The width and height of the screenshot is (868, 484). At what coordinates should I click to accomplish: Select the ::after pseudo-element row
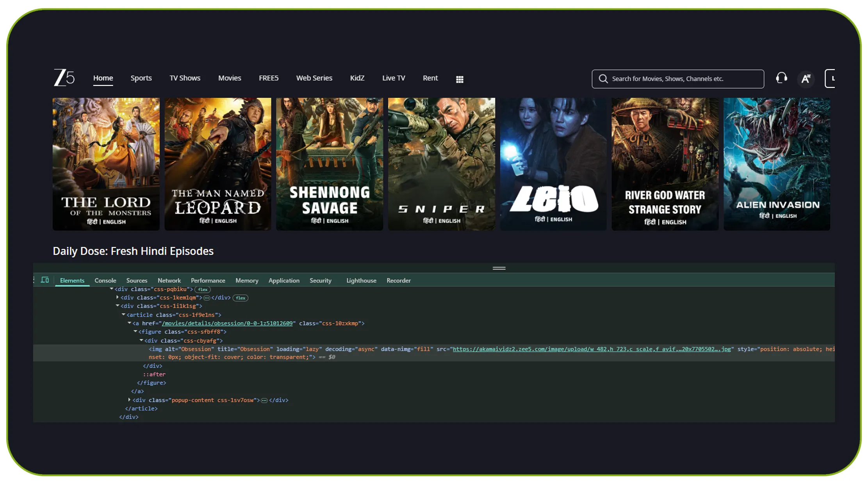[154, 374]
